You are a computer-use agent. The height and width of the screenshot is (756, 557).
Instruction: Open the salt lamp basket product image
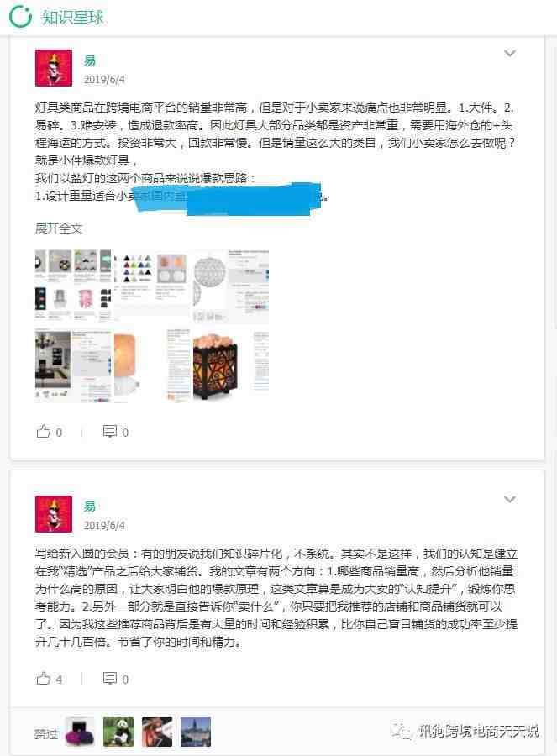coord(229,365)
